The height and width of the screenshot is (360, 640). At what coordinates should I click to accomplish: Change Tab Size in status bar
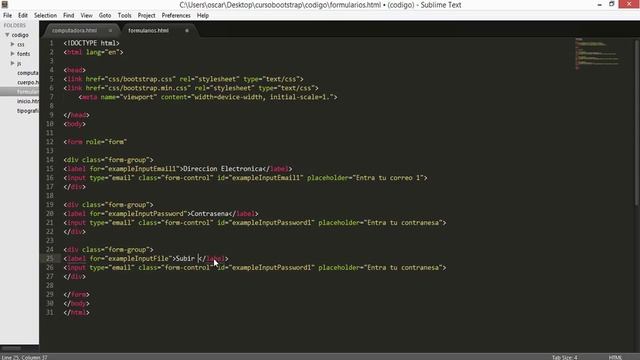coord(564,357)
